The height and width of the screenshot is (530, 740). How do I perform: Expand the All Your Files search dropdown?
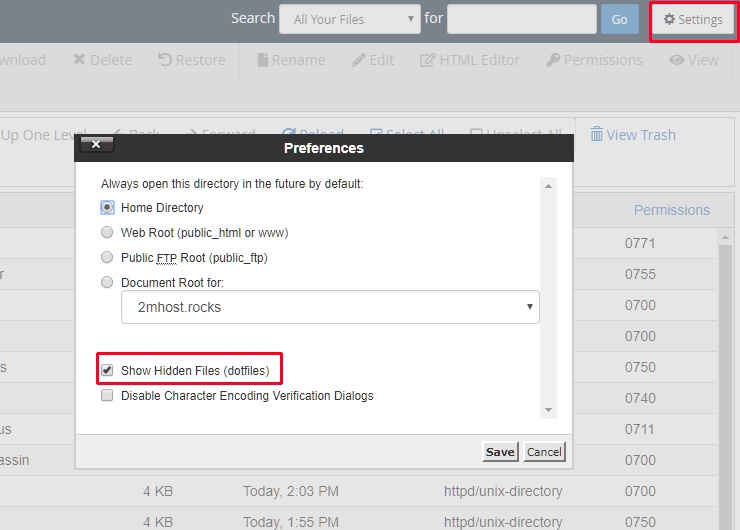point(350,19)
